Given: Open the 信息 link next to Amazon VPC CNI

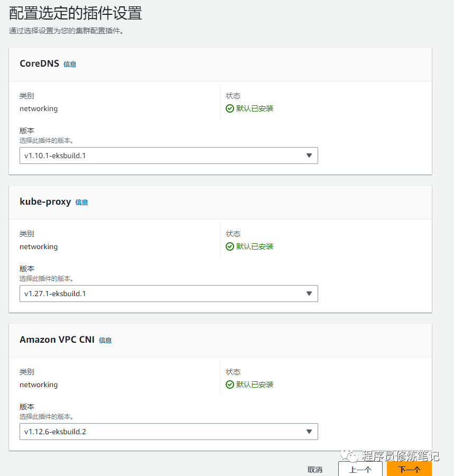Looking at the screenshot, I should (x=105, y=340).
